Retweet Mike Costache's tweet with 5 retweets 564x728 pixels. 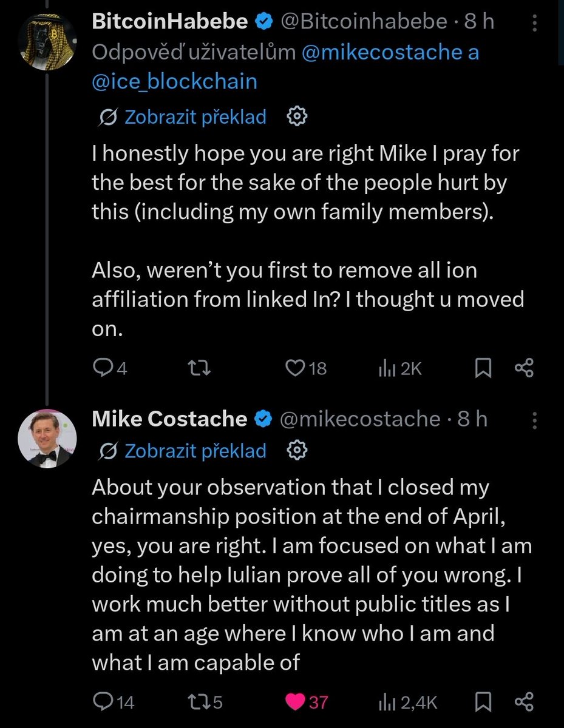pyautogui.click(x=205, y=703)
